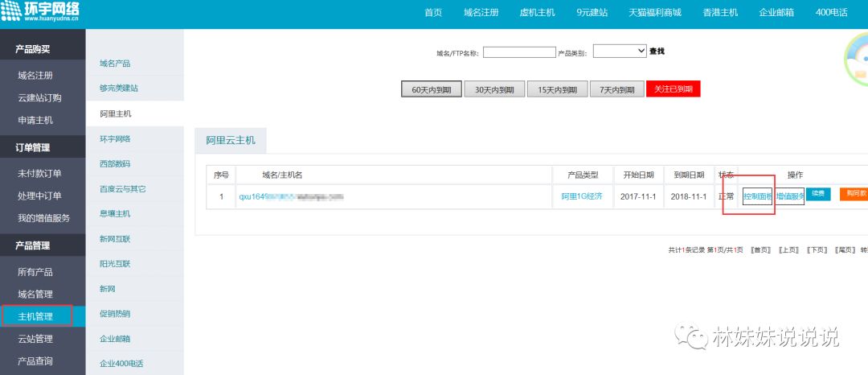Click the 查找 search button
Image resolution: width=868 pixels, height=375 pixels.
click(x=657, y=52)
